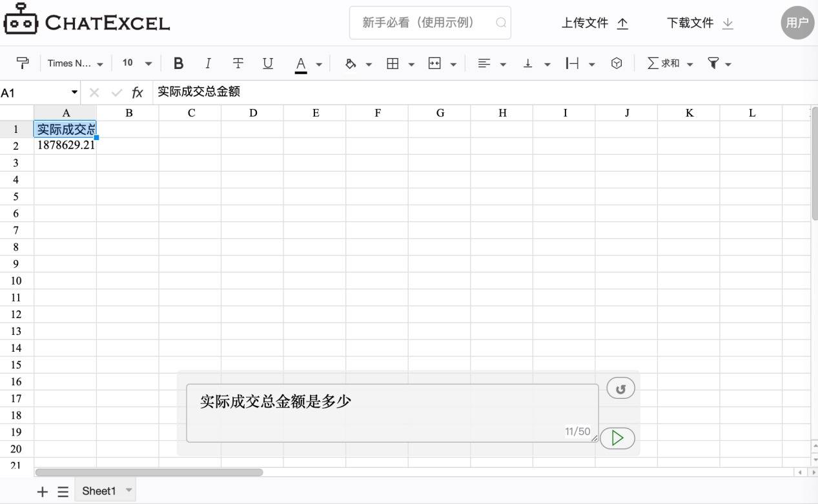The height and width of the screenshot is (504, 818).
Task: Toggle underline formatting
Action: click(x=268, y=63)
